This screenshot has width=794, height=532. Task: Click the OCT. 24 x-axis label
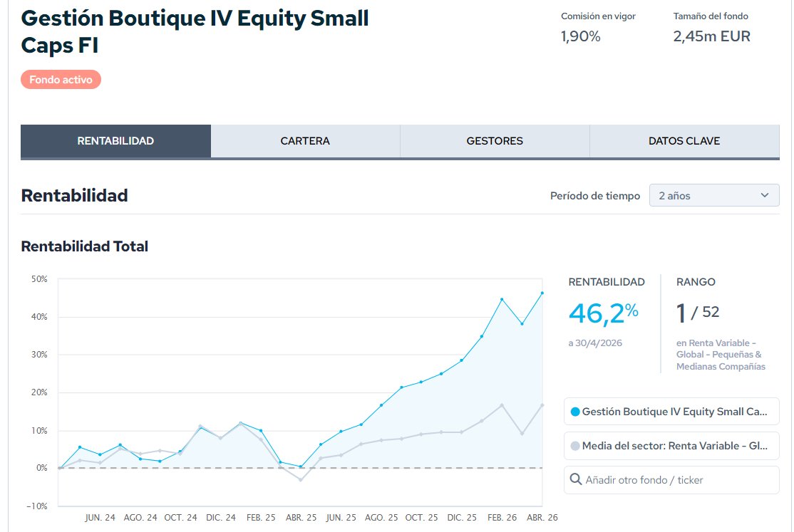[x=180, y=518]
